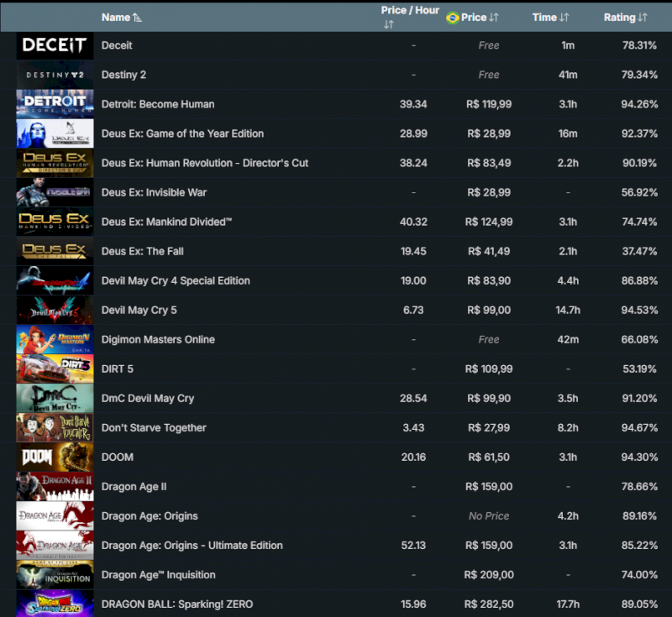
Task: Open Dragon Age: Origins - Ultimate Edition
Action: (x=192, y=545)
